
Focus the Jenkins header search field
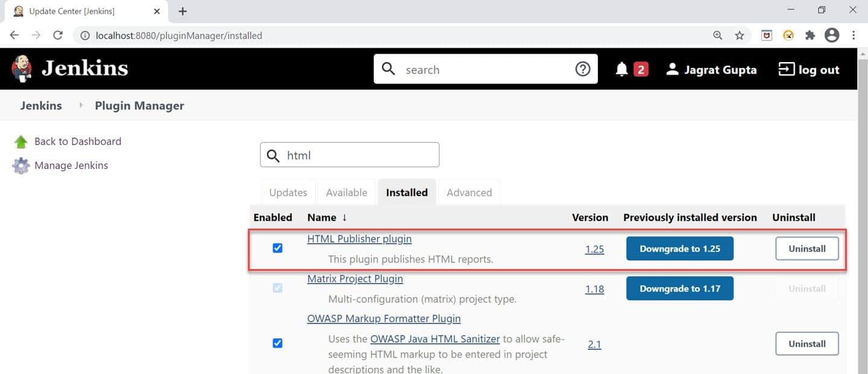486,69
